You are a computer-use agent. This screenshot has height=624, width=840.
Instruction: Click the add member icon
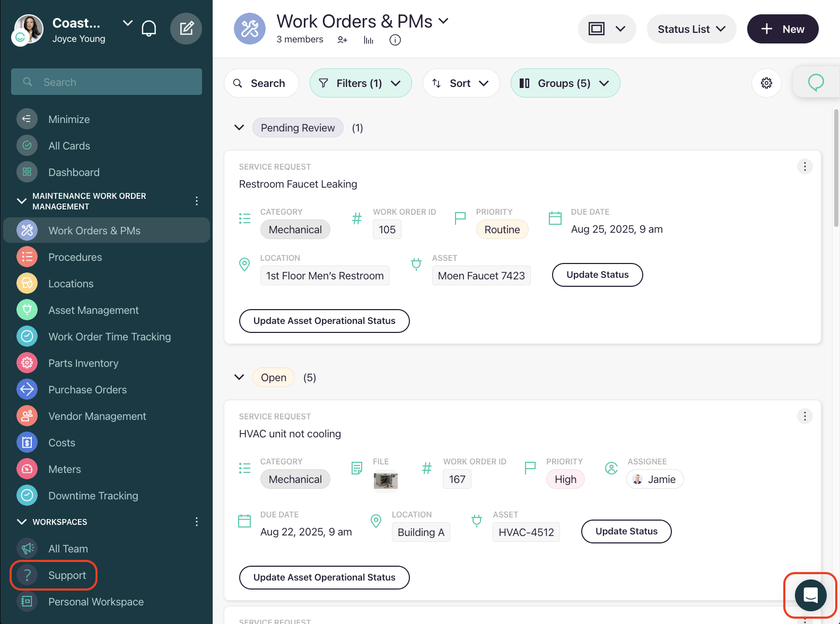(x=343, y=40)
